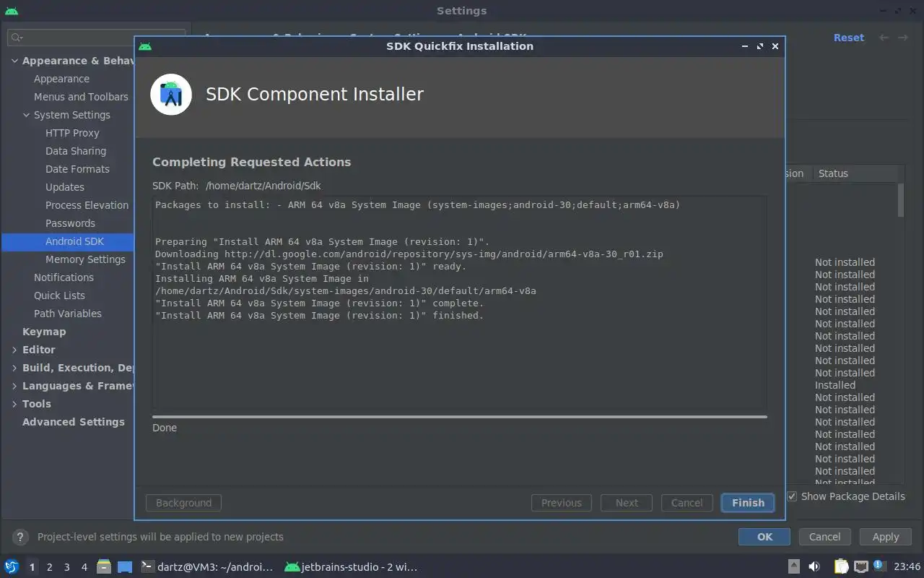Expand the Build, Execution settings section
The image size is (924, 578).
tap(14, 368)
